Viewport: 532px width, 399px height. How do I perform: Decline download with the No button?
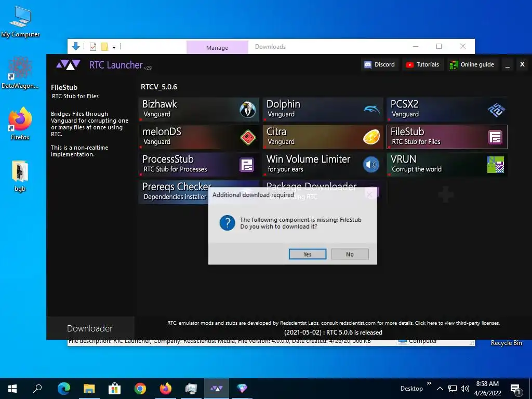point(350,254)
